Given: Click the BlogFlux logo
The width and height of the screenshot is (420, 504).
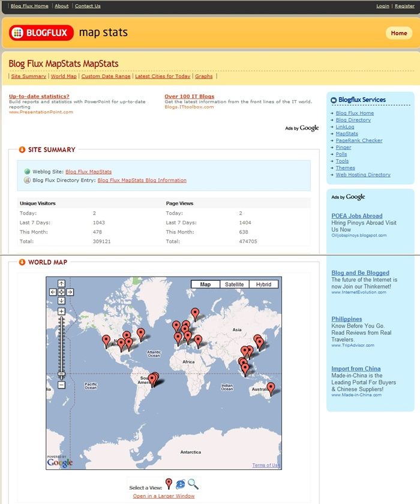Looking at the screenshot, I should click(x=41, y=33).
